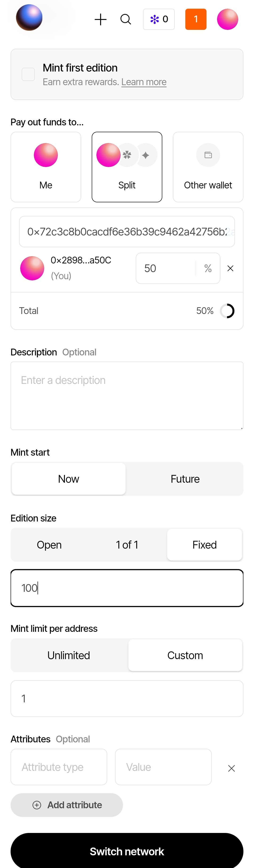This screenshot has width=254, height=868.
Task: Select Me as payout recipient
Action: [x=46, y=167]
